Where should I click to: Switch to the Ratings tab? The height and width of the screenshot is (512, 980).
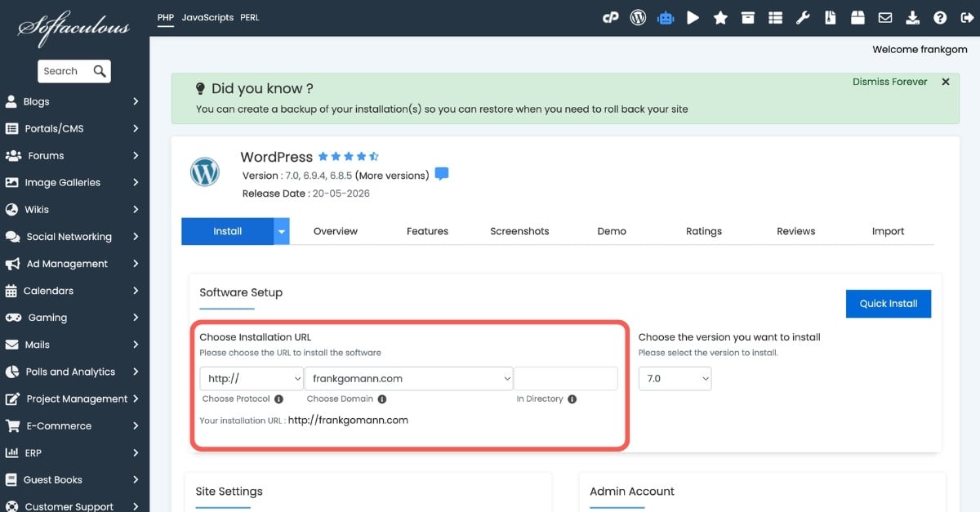703,231
